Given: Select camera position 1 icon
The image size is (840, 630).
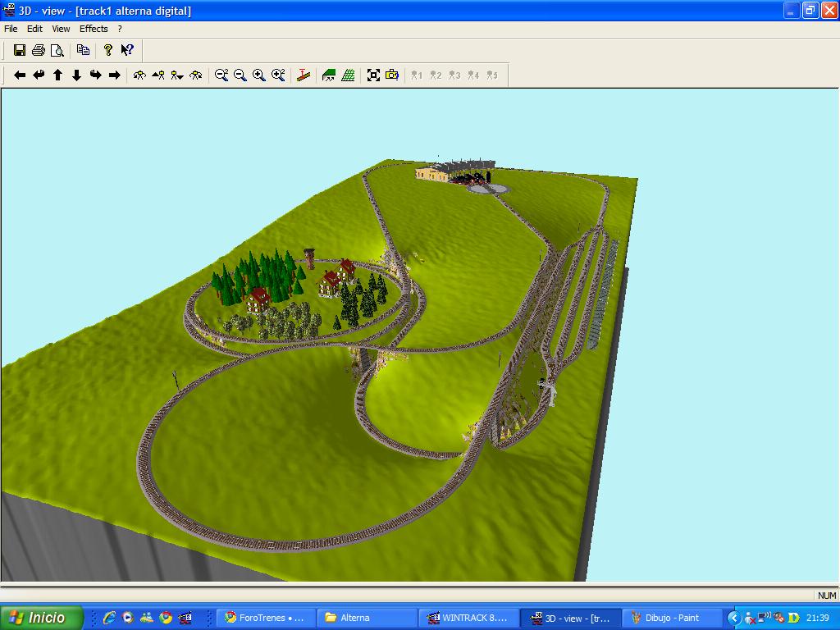Looking at the screenshot, I should pos(417,75).
